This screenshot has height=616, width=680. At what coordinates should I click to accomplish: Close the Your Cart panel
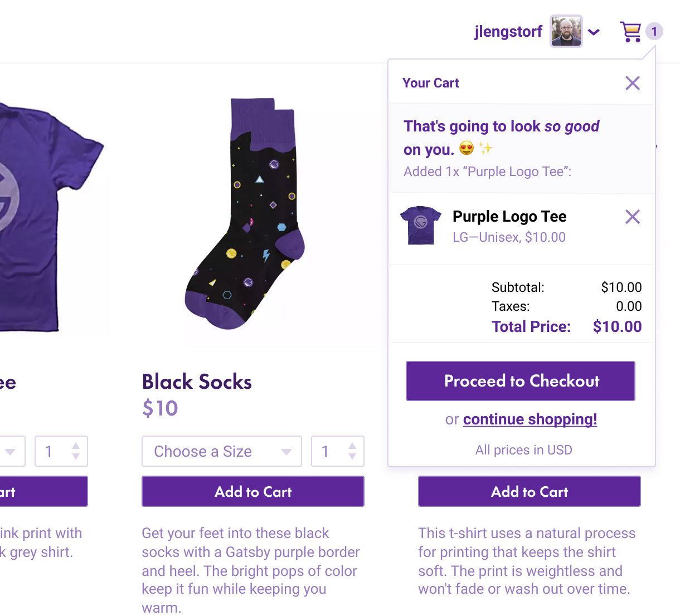633,82
